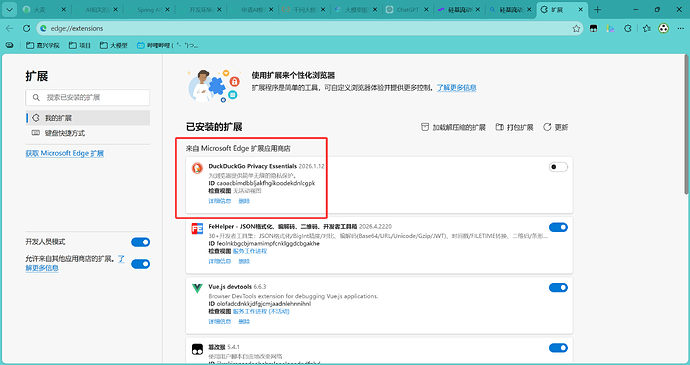Click the FeHelper FE extension icon
690x365 pixels.
pos(197,229)
